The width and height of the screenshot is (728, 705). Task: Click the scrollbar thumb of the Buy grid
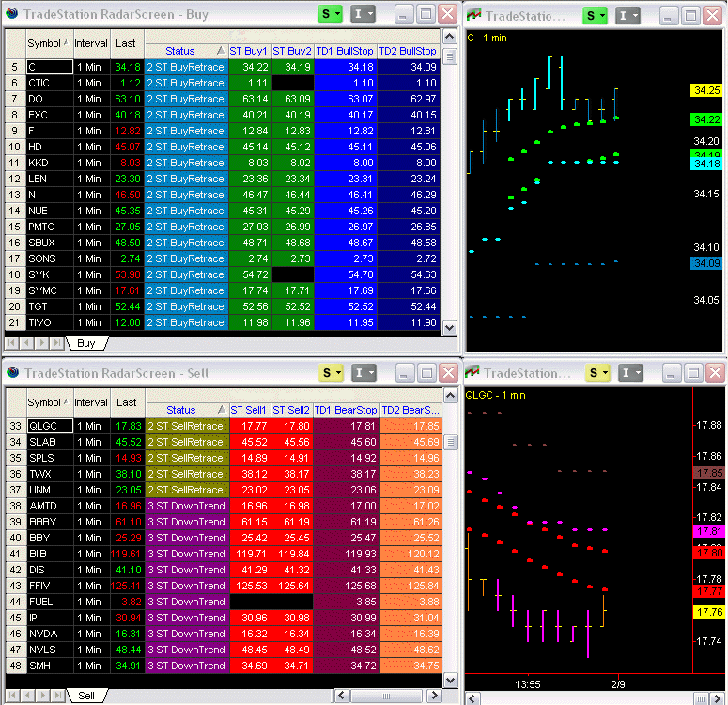(449, 56)
